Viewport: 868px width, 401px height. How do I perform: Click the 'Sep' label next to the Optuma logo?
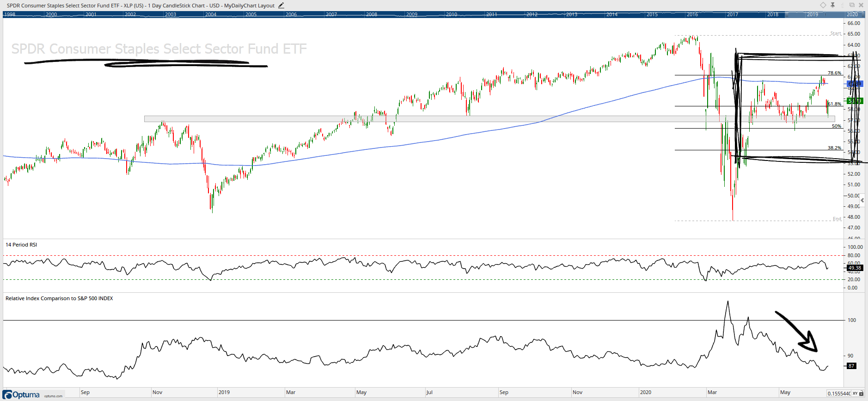85,392
